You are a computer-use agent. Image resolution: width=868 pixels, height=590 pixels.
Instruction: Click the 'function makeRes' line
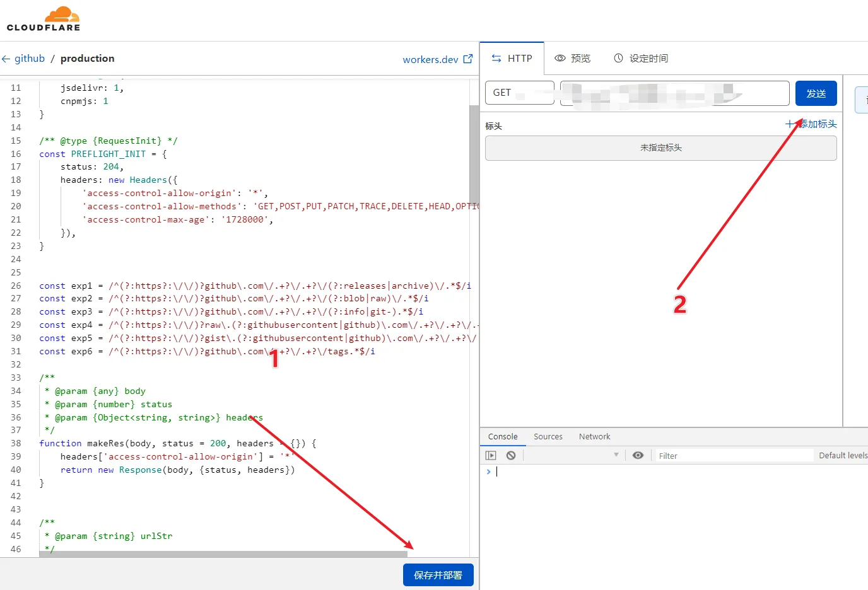[x=178, y=444]
